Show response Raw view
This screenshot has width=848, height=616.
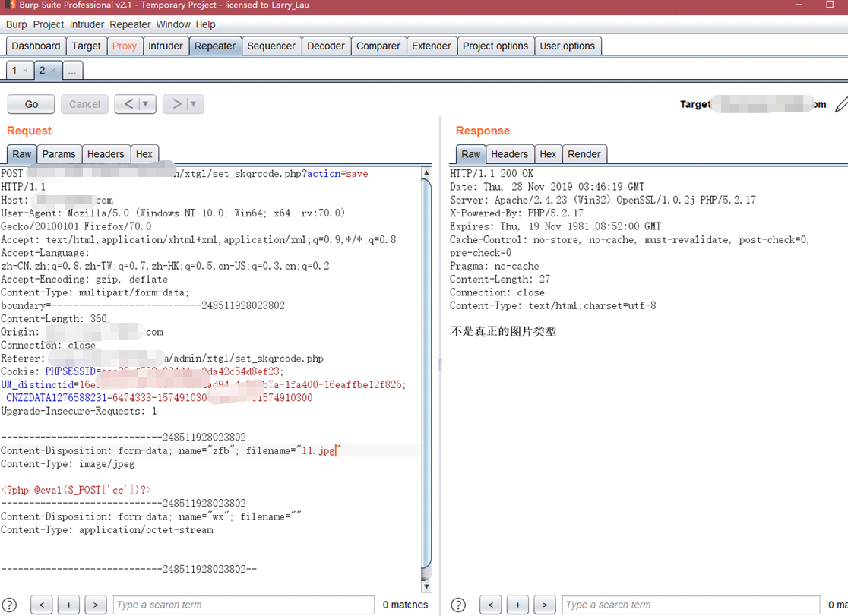point(470,154)
